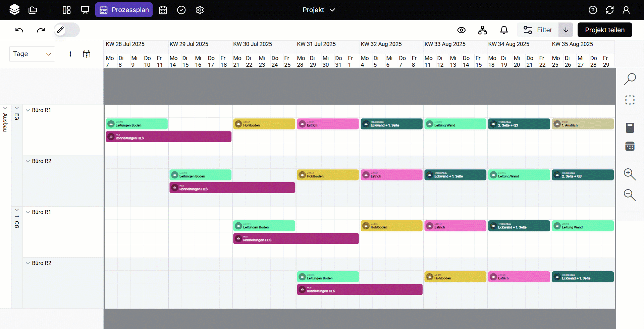The height and width of the screenshot is (329, 644).
Task: Open the Filter button
Action: [x=538, y=30]
